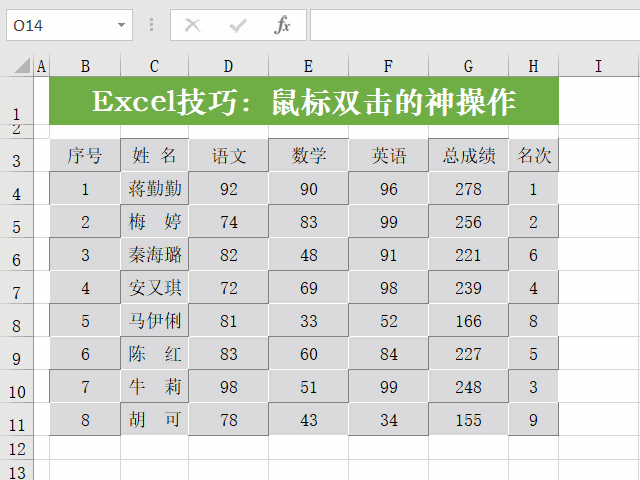The height and width of the screenshot is (480, 640).
Task: Click total score cell '278'
Action: coord(468,188)
